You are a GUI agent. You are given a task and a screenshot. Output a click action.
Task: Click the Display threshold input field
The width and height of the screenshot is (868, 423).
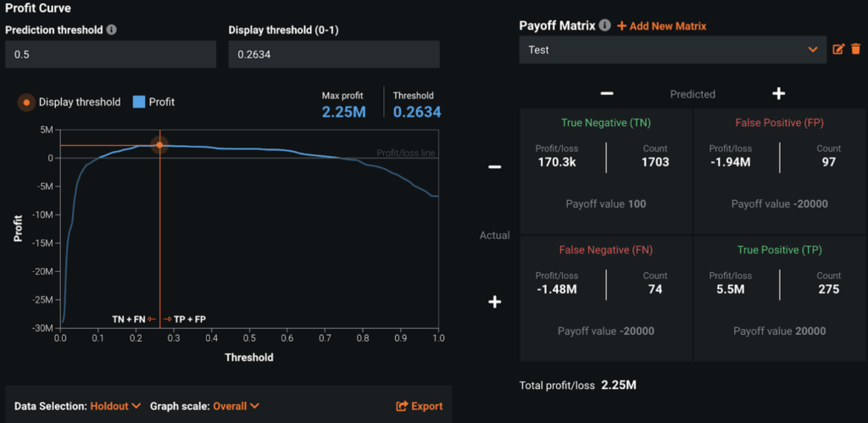coord(333,55)
